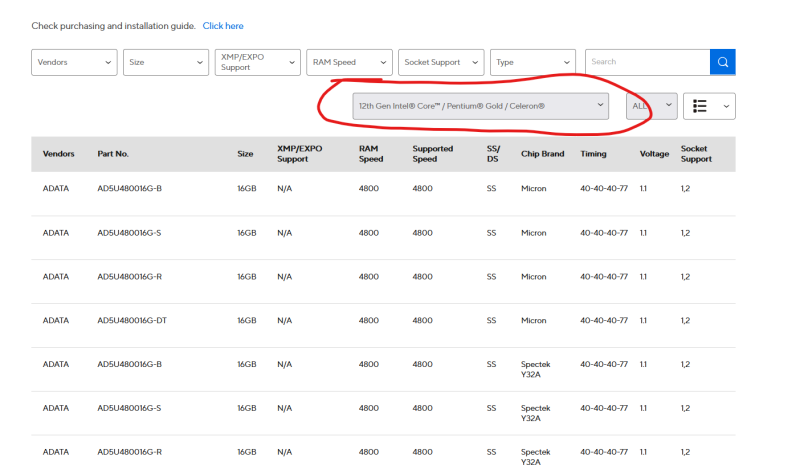Screen dimensions: 800x474
Task: Expand the Socket Support filter dropdown
Action: point(441,62)
